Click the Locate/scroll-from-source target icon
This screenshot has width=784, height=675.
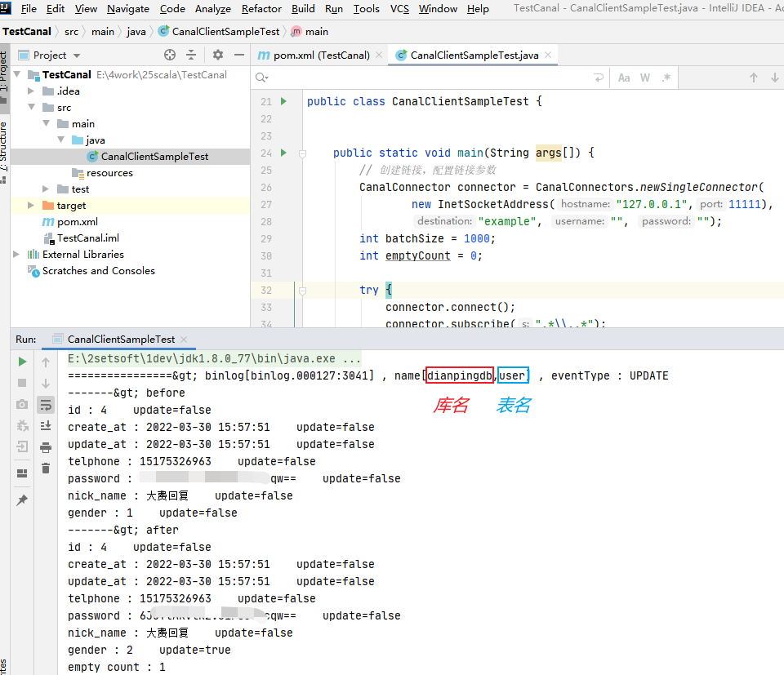pos(170,55)
